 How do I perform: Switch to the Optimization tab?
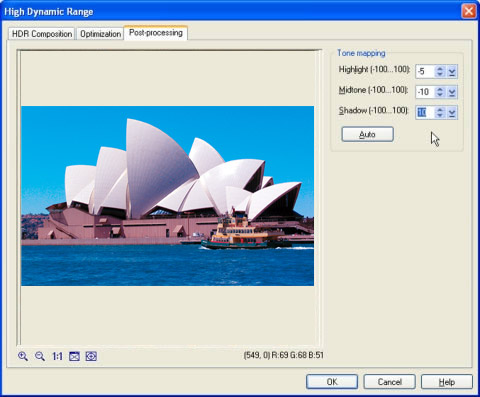click(x=100, y=34)
